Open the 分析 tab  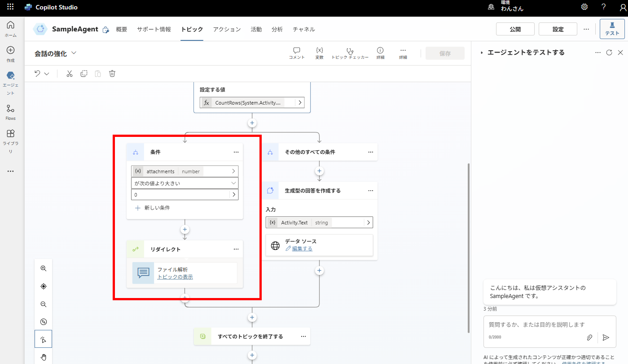277,29
